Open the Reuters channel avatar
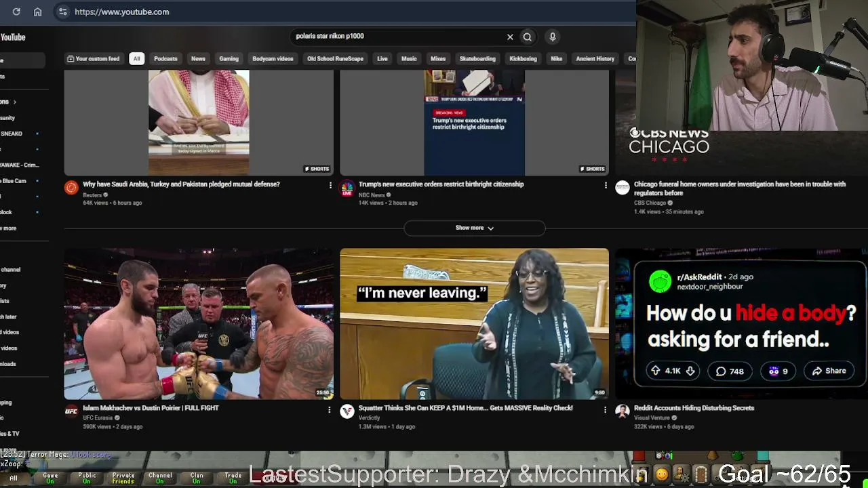The width and height of the screenshot is (868, 488). click(x=71, y=188)
